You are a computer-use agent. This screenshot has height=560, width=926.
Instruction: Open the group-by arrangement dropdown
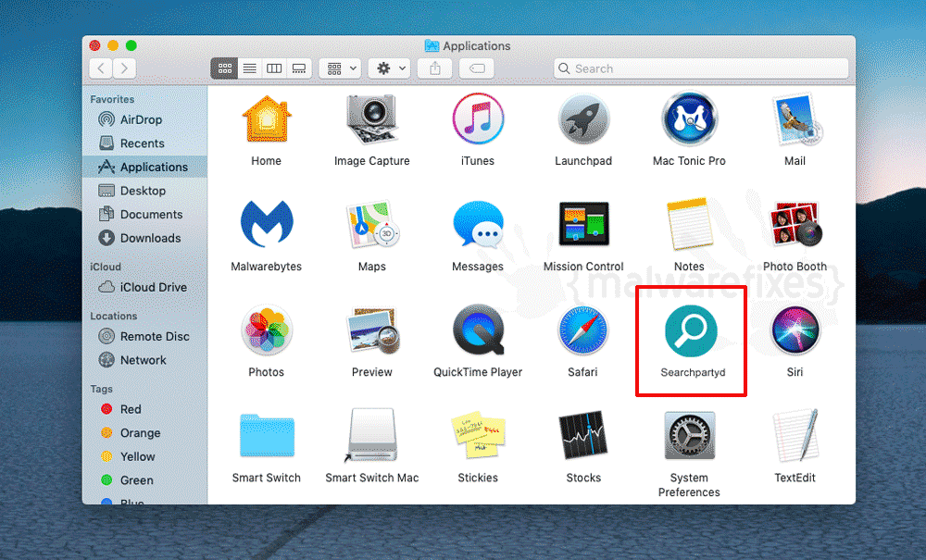(x=340, y=68)
